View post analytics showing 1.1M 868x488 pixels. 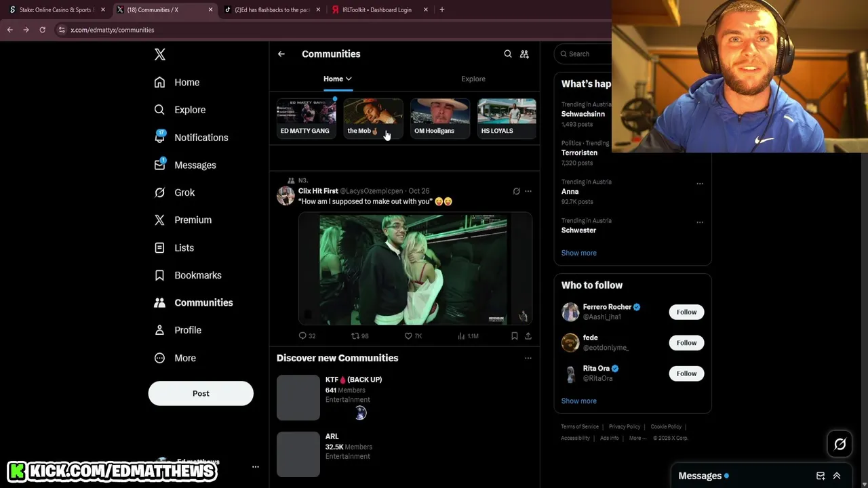click(x=468, y=336)
